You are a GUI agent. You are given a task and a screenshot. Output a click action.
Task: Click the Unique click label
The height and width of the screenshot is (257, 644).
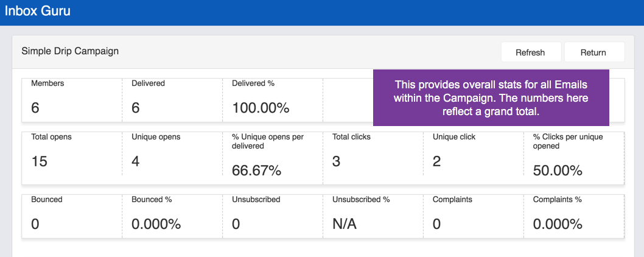click(x=454, y=137)
